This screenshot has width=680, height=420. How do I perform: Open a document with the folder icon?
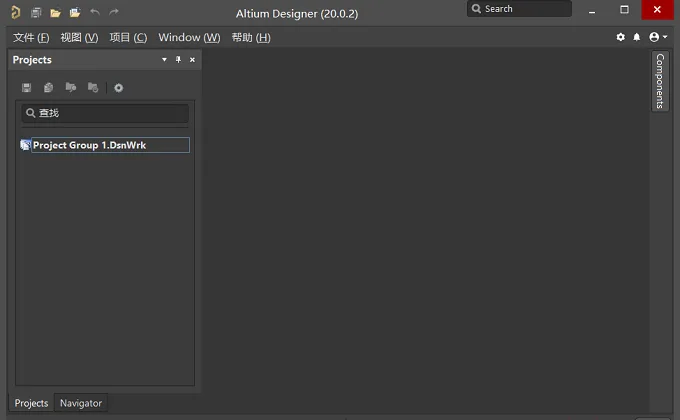(55, 13)
